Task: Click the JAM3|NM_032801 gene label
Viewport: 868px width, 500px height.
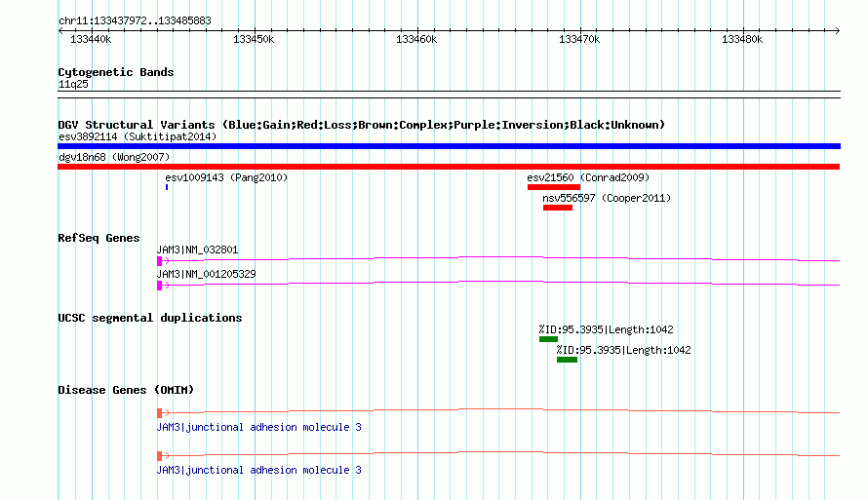Action: click(x=197, y=250)
